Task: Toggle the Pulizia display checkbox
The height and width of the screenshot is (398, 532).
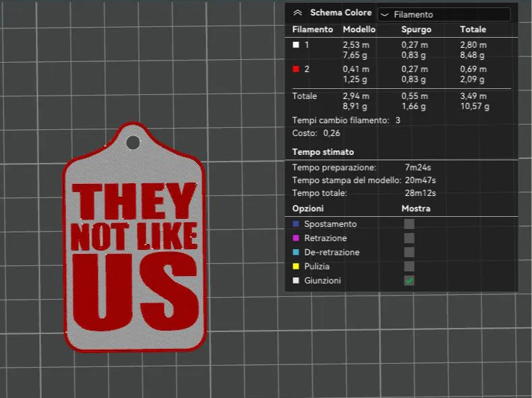Action: 409,266
